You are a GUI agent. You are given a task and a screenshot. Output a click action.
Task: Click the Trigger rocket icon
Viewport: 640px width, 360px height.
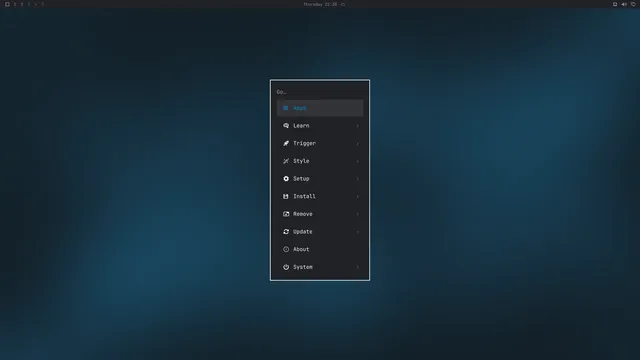286,143
